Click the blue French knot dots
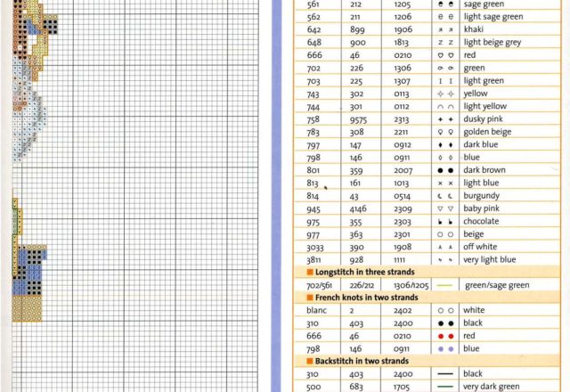The height and width of the screenshot is (392, 570). click(444, 350)
